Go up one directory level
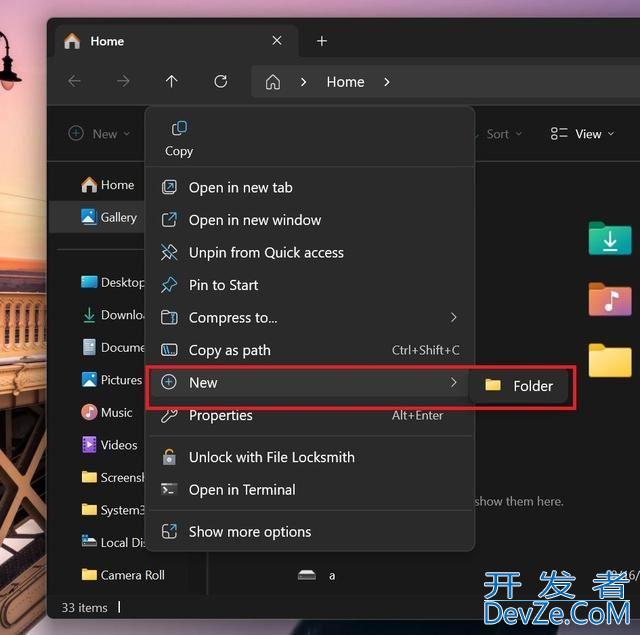Viewport: 640px width, 635px height. 172,82
